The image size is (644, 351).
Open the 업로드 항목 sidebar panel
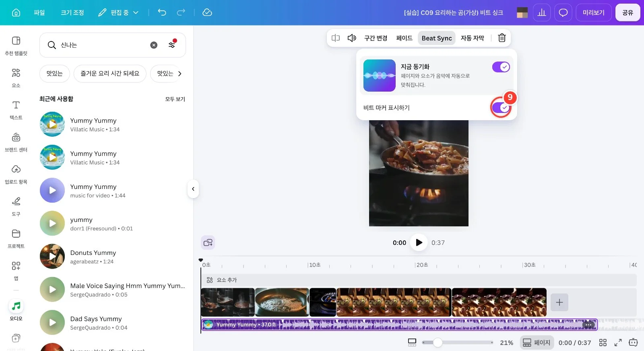click(x=16, y=174)
